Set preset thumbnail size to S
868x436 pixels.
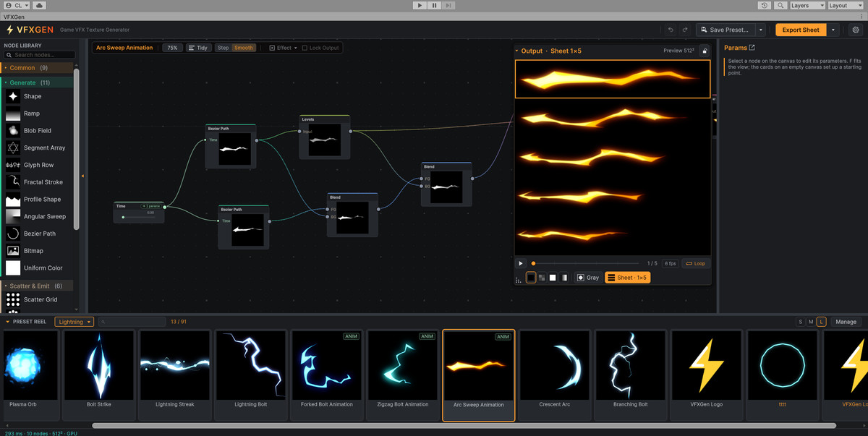(800, 322)
